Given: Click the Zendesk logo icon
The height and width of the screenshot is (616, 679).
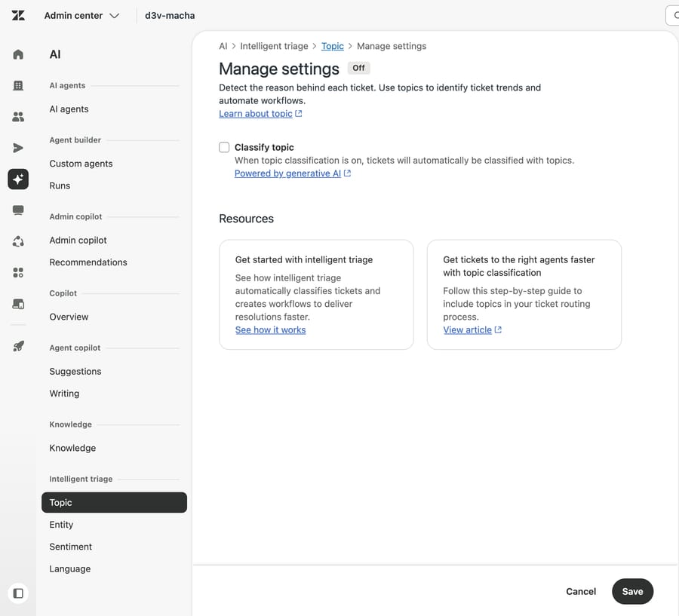Looking at the screenshot, I should [18, 16].
